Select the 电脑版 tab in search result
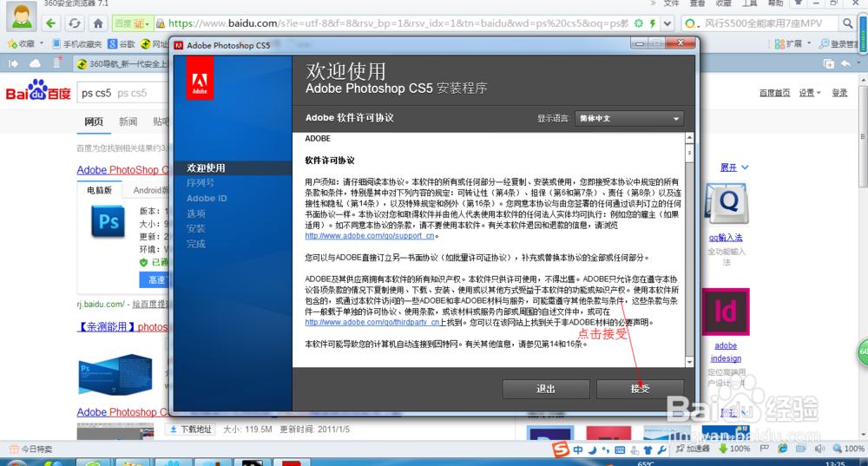868x466 pixels. click(x=99, y=190)
